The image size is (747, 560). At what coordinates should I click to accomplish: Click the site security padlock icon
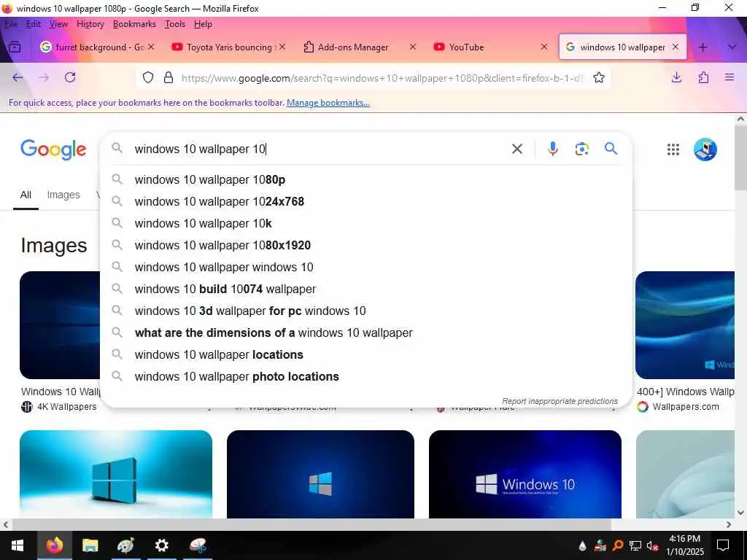[169, 77]
